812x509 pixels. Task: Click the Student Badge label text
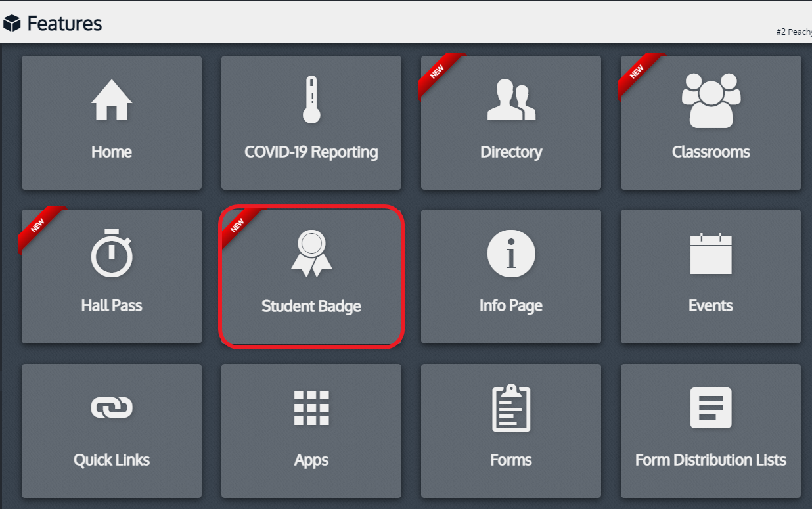311,306
